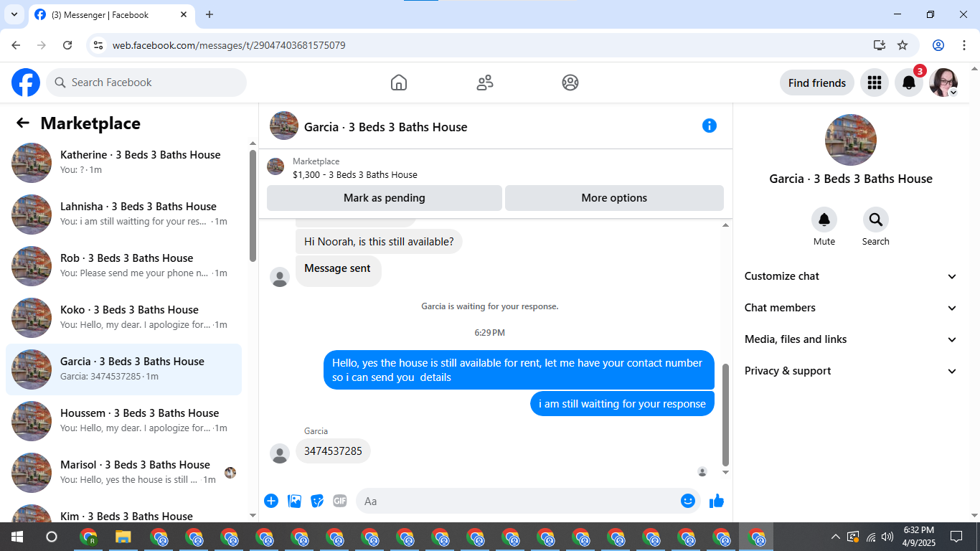Install app icon in address bar
This screenshot has height=551, width=980.
click(880, 45)
